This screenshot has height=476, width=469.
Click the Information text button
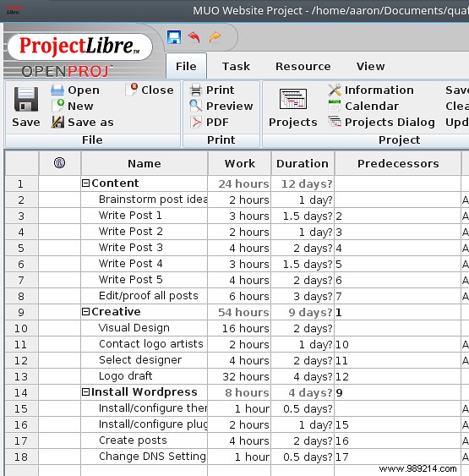tap(379, 90)
